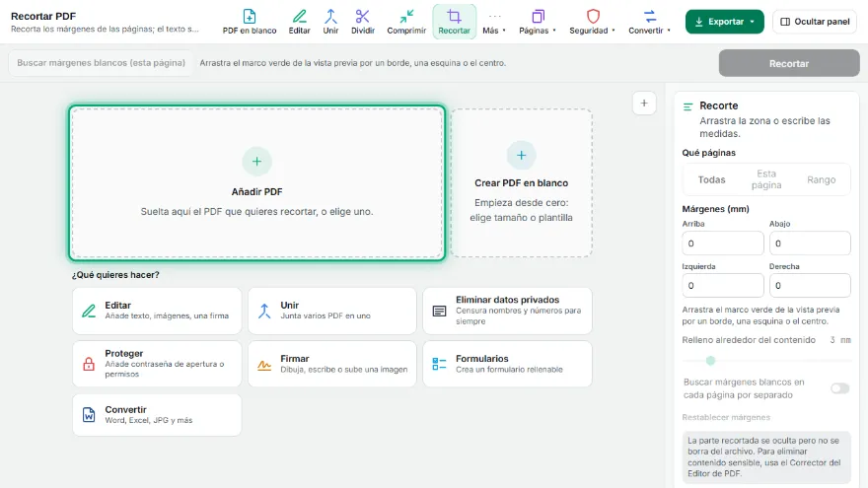Select the Recortar crop tool in toolbar

(x=454, y=22)
